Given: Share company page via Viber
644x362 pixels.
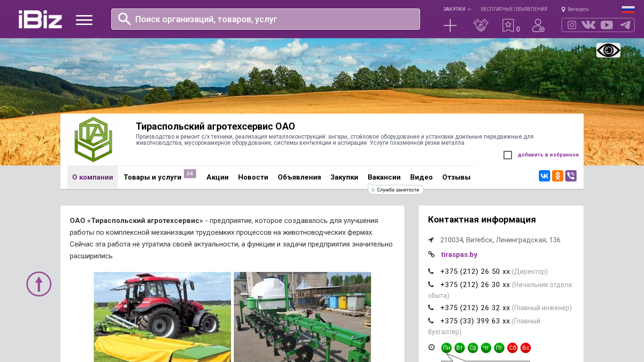Looking at the screenshot, I should (x=571, y=176).
